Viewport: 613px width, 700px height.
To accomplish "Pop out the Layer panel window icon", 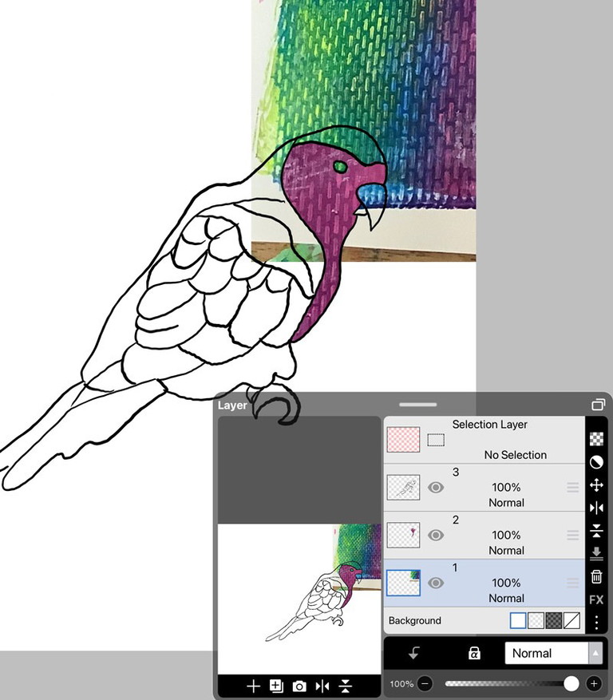I will [x=598, y=405].
